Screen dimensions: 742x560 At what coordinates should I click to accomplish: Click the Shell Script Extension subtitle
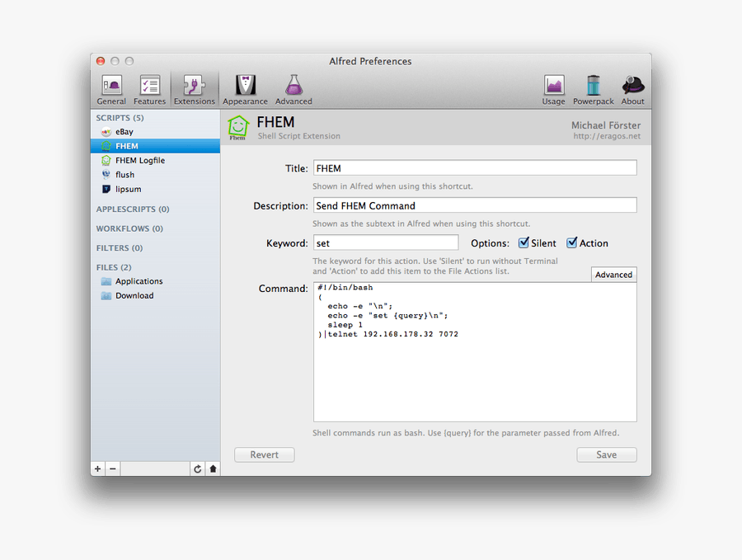[298, 136]
